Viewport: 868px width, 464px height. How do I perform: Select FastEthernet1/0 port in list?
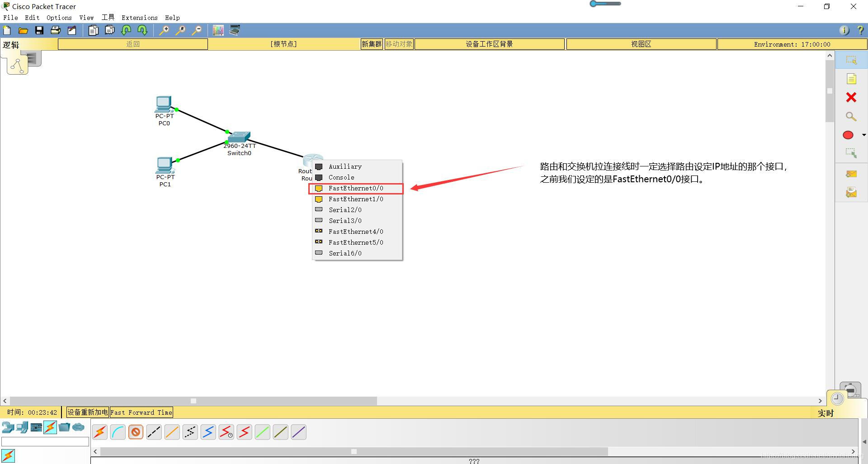click(x=357, y=199)
